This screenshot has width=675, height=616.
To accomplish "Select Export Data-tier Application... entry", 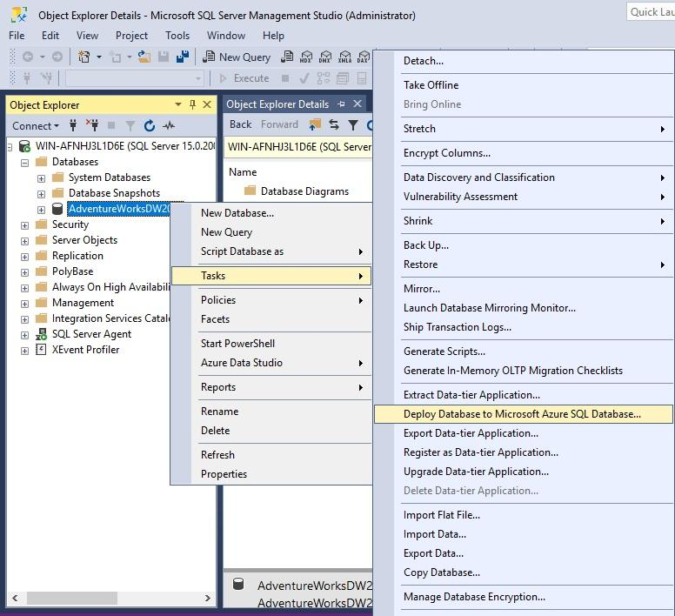I will [523, 433].
